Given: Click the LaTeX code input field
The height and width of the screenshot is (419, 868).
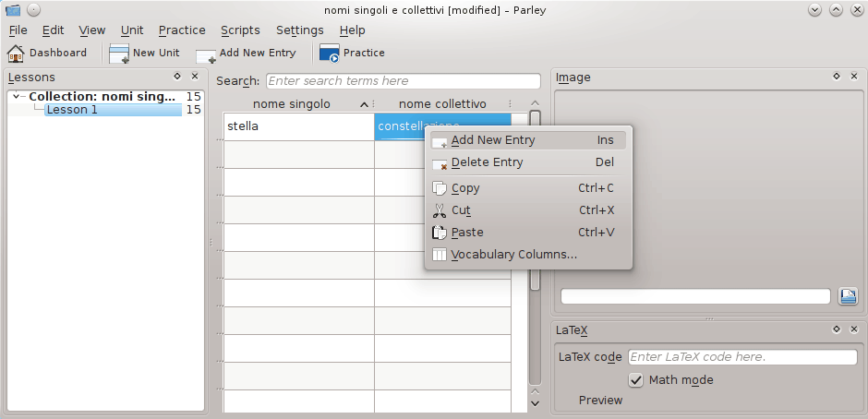Looking at the screenshot, I should click(741, 357).
